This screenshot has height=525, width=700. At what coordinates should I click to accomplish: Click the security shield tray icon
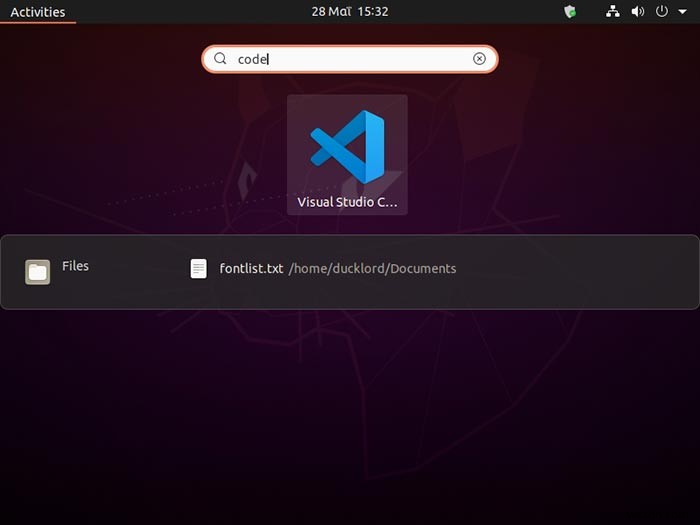[x=570, y=12]
